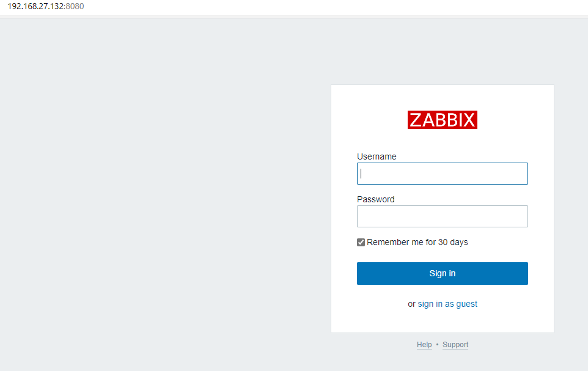This screenshot has height=371, width=588.
Task: Click into the Password field
Action: coord(442,216)
